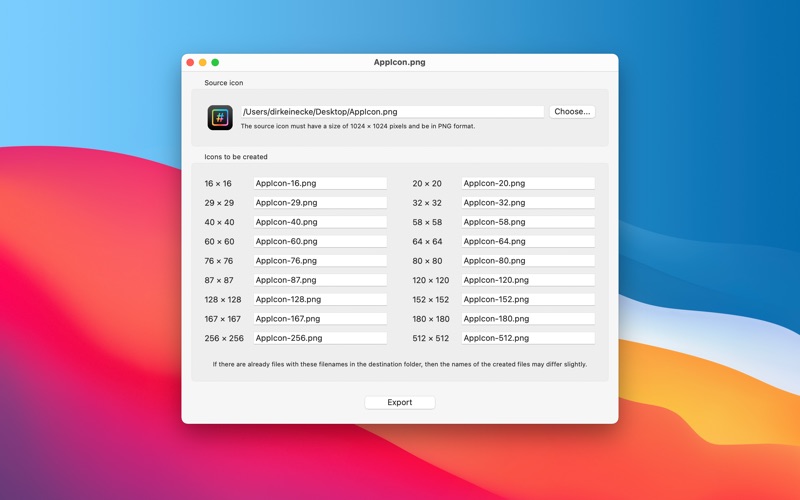The image size is (800, 500).
Task: Edit the AppIcon-256.png filename field
Action: point(320,338)
